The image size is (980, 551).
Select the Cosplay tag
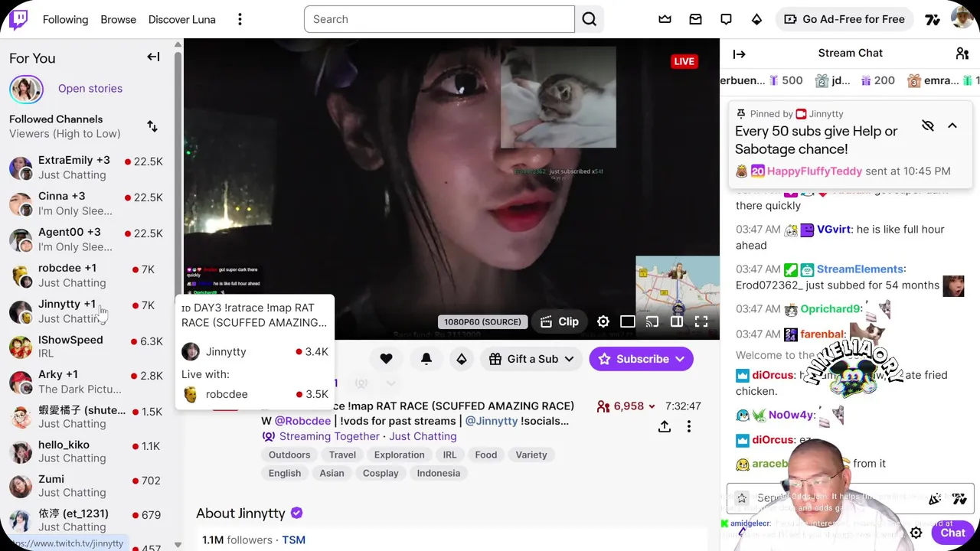click(x=381, y=473)
